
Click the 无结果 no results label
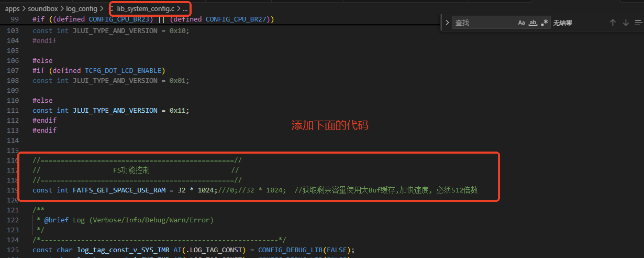[563, 23]
